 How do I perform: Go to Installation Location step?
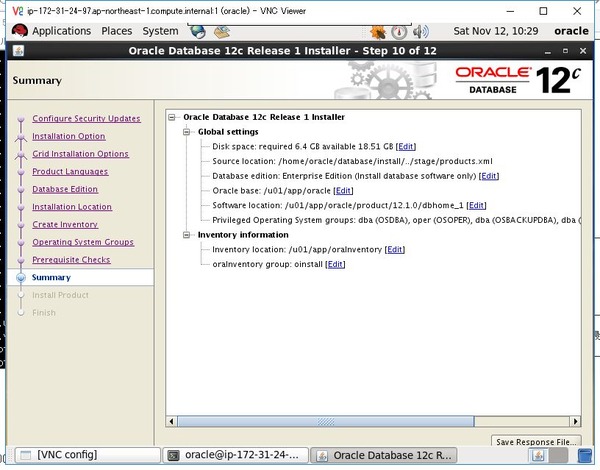(x=72, y=207)
